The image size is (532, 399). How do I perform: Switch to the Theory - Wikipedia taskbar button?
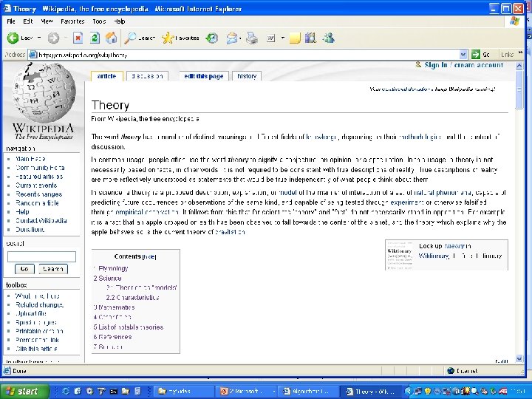click(370, 392)
